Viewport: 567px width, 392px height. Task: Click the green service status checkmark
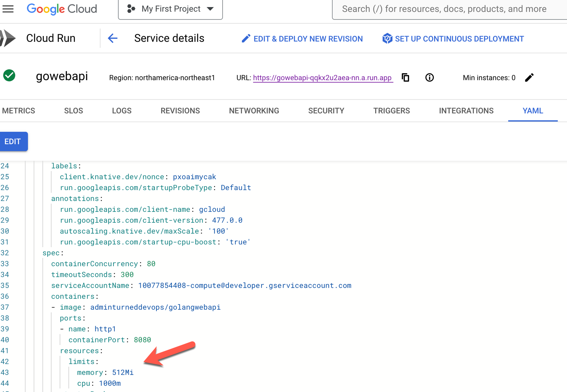(x=9, y=76)
